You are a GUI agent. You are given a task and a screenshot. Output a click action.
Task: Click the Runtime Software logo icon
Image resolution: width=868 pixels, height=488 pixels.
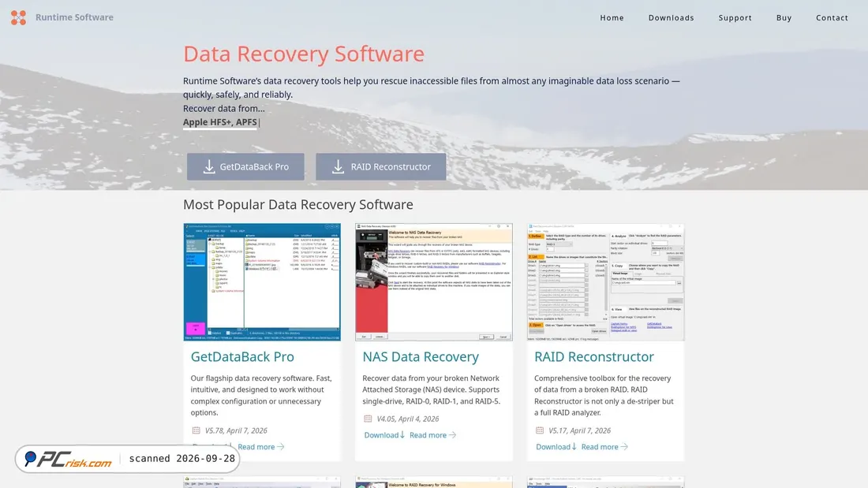18,17
